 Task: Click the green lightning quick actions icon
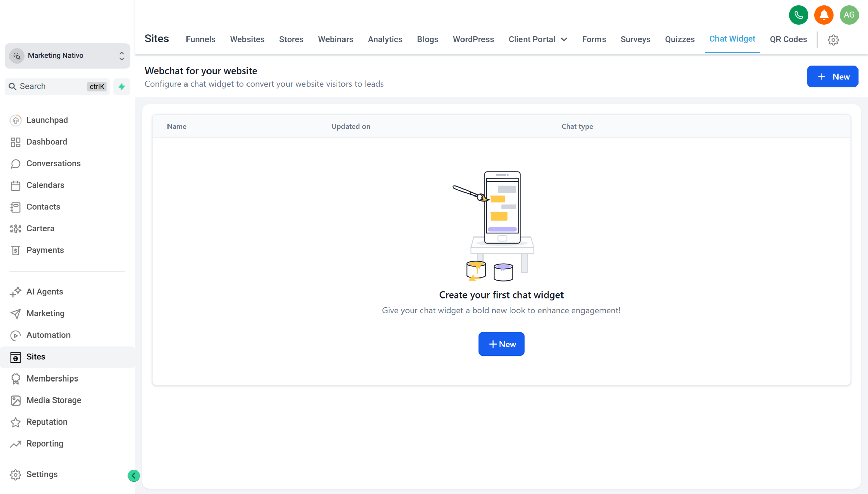point(121,86)
